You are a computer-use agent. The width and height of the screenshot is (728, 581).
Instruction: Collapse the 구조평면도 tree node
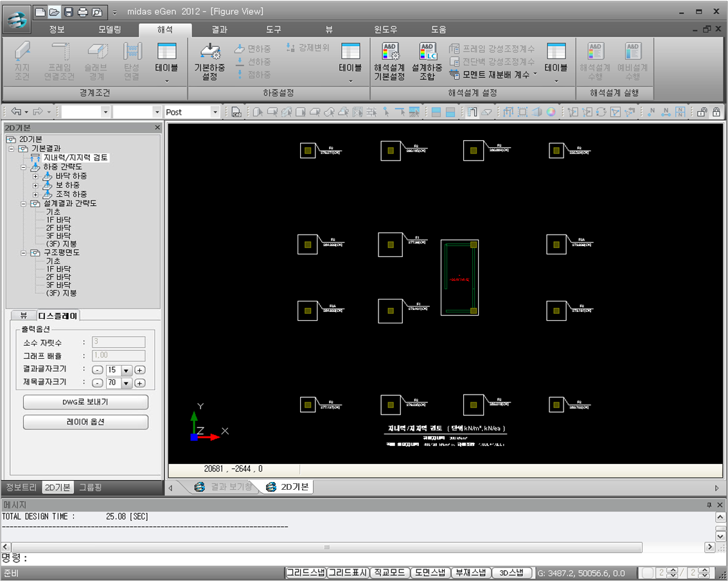(23, 253)
